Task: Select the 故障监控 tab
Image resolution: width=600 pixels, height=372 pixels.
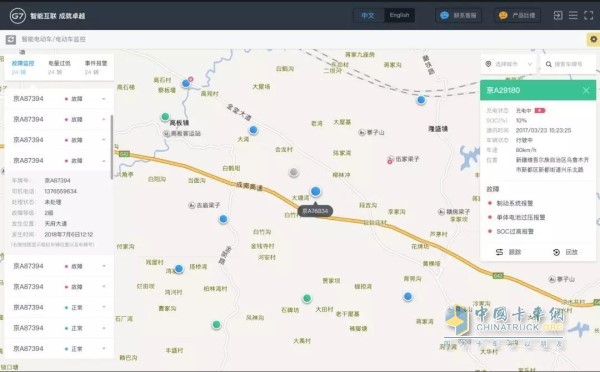Action: 23,67
